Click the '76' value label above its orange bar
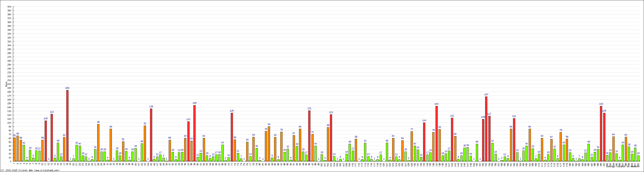 (281, 130)
